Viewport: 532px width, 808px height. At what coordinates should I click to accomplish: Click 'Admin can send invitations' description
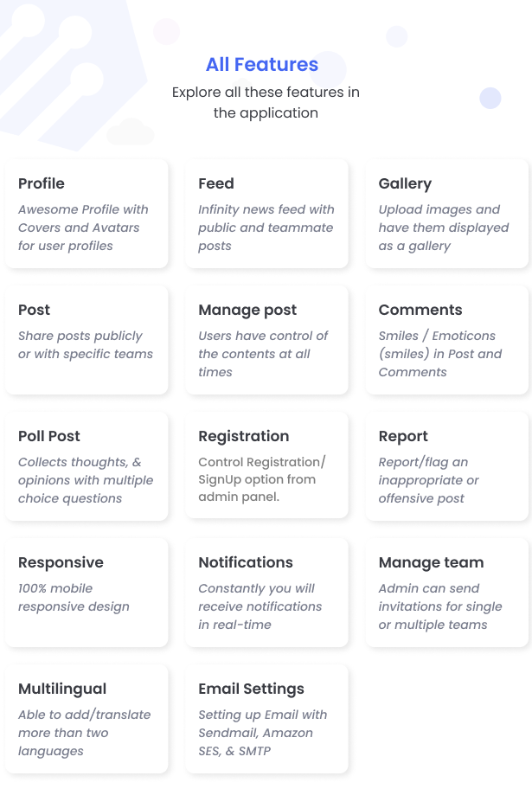pos(440,606)
